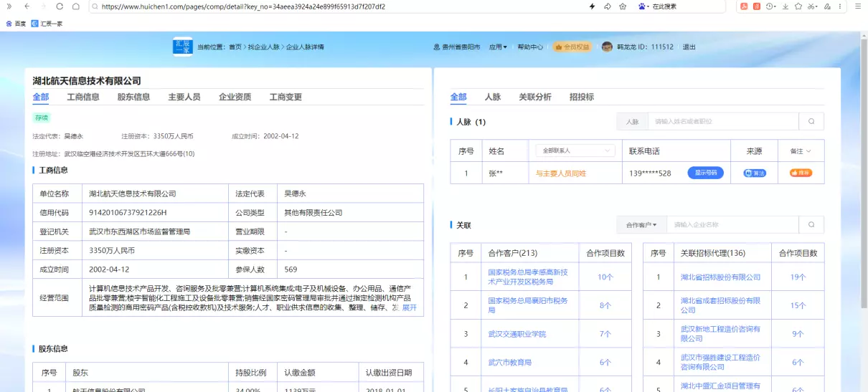Open the downloads arrow icon
868x392 pixels.
tap(785, 6)
